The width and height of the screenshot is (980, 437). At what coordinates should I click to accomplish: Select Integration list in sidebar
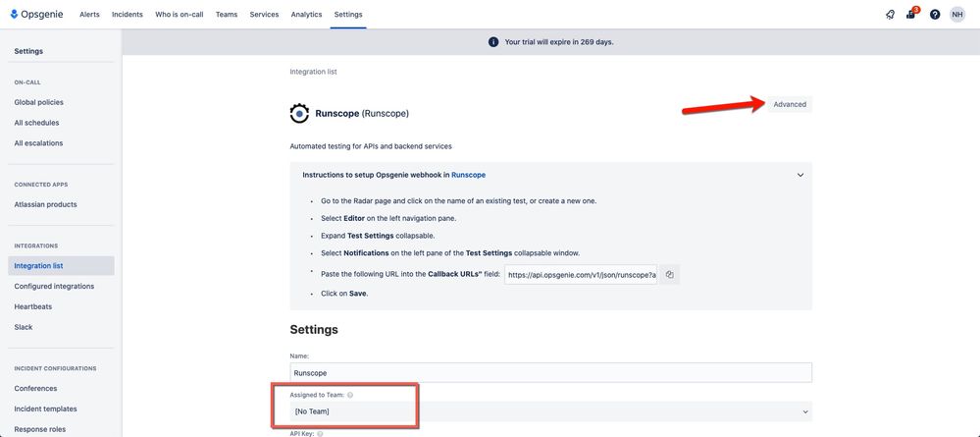(61, 265)
